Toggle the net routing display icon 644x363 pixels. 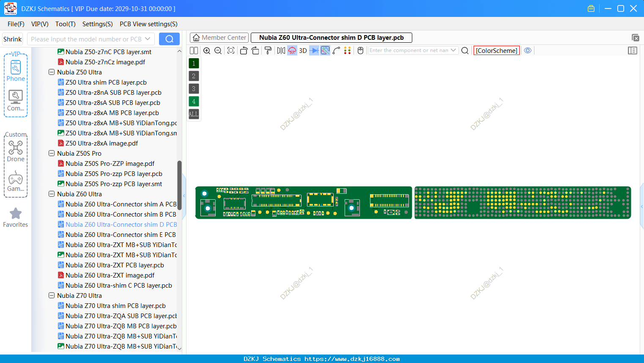(325, 50)
